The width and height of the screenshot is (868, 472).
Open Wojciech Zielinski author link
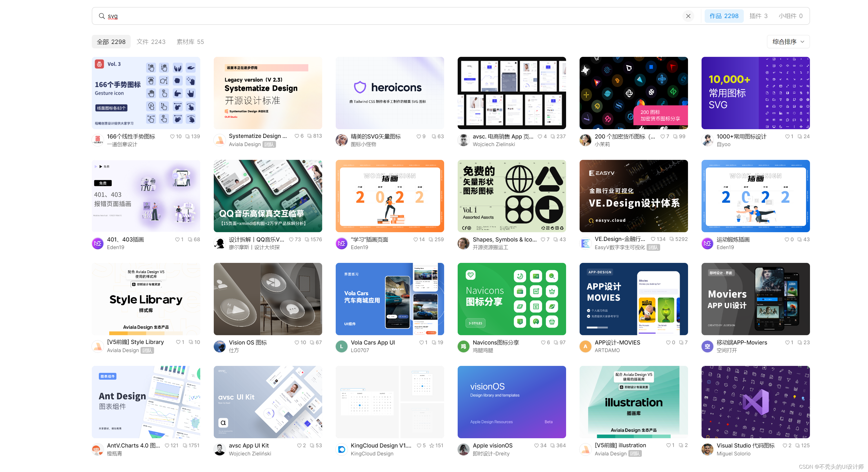click(494, 144)
